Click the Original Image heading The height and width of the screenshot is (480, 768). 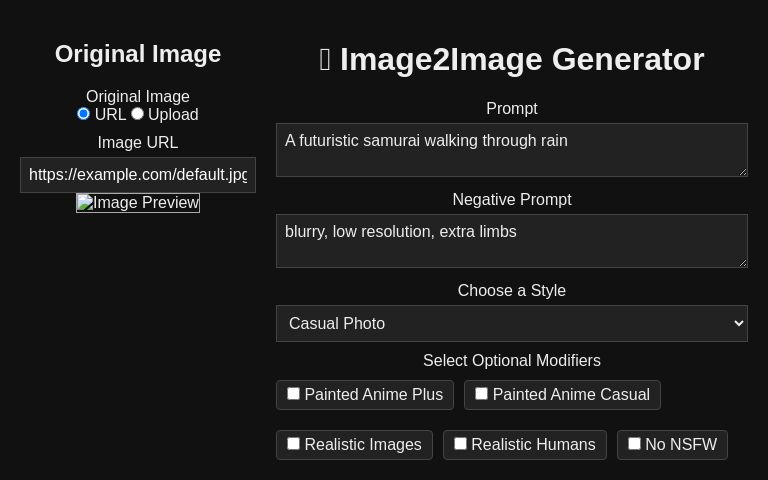click(x=138, y=54)
